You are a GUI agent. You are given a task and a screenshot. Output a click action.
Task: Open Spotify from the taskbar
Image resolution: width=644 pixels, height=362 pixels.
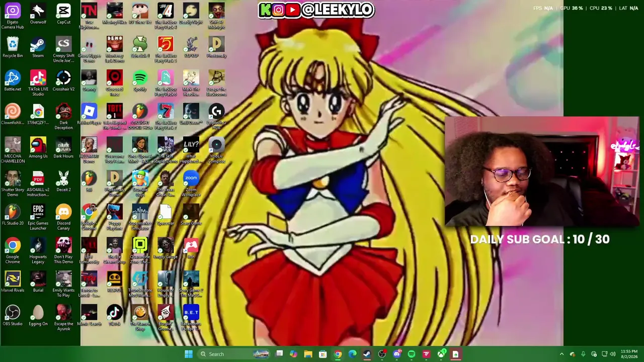pyautogui.click(x=412, y=354)
